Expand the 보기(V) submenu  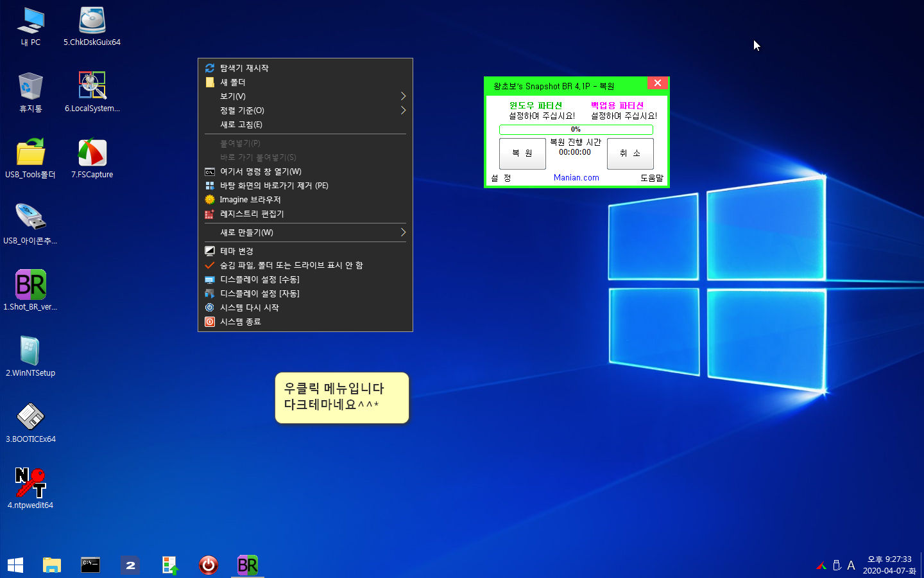305,96
